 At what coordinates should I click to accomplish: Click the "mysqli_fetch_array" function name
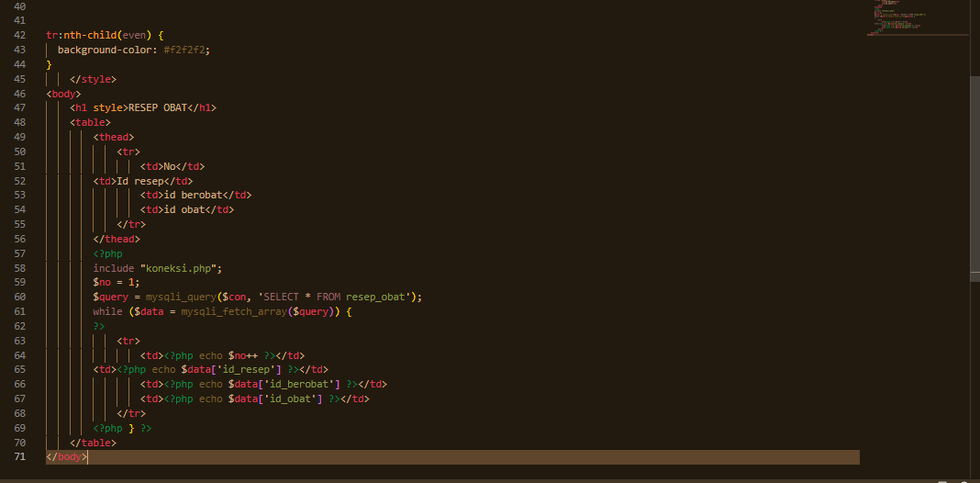coord(234,311)
